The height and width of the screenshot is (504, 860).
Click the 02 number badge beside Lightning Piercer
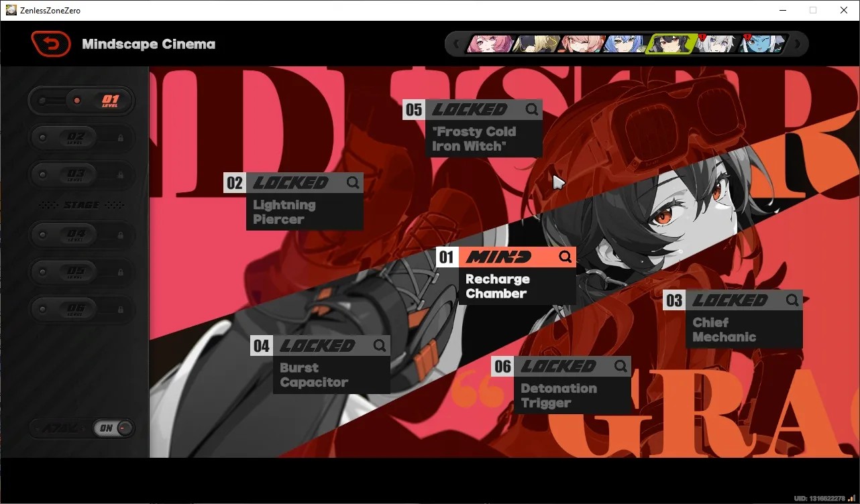pos(235,183)
